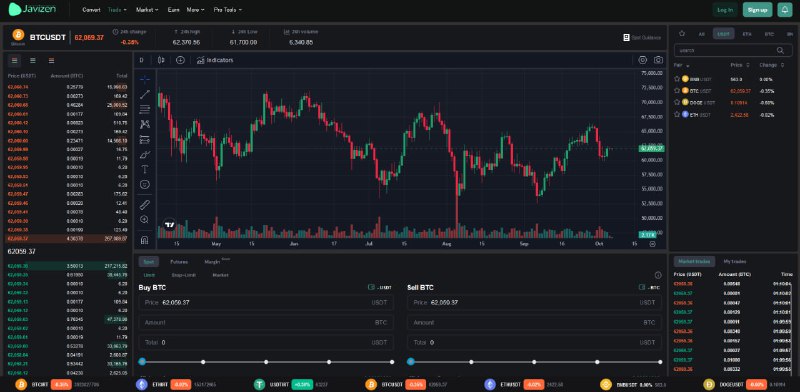
Task: Select the pattern drawing tool
Action: [x=145, y=124]
